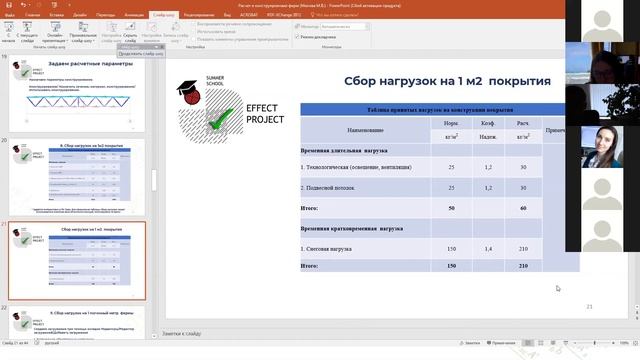Image resolution: width=640 pixels, height=360 pixels.
Task: Start show С текущего слайда
Action: point(27,32)
